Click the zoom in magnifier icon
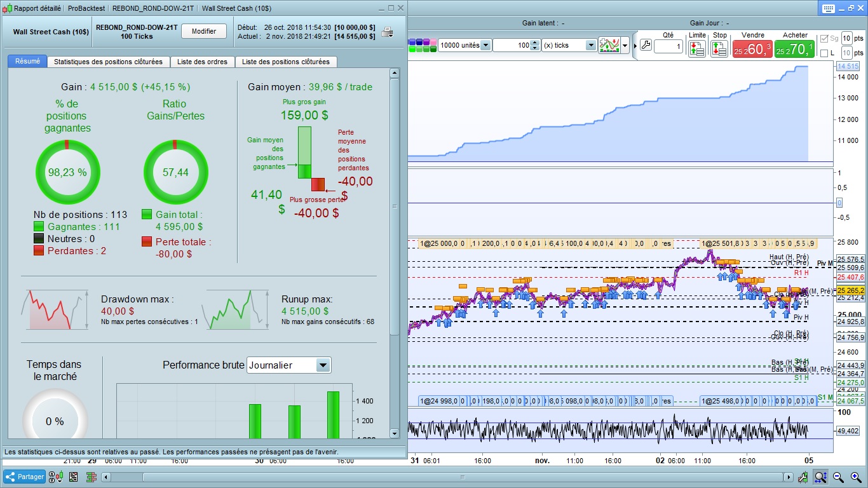Viewport: 868px width, 488px height. pyautogui.click(x=856, y=477)
